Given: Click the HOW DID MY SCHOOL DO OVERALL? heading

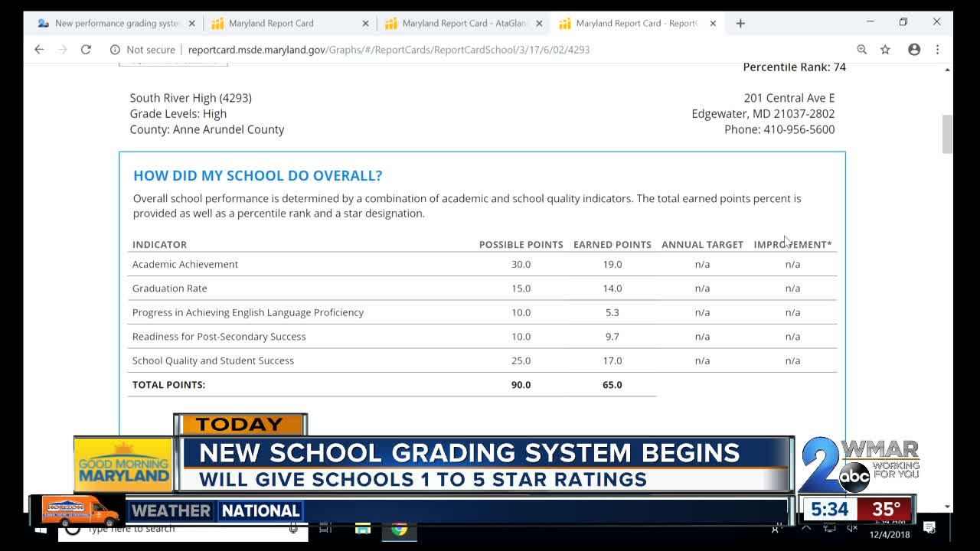Looking at the screenshot, I should 257,175.
